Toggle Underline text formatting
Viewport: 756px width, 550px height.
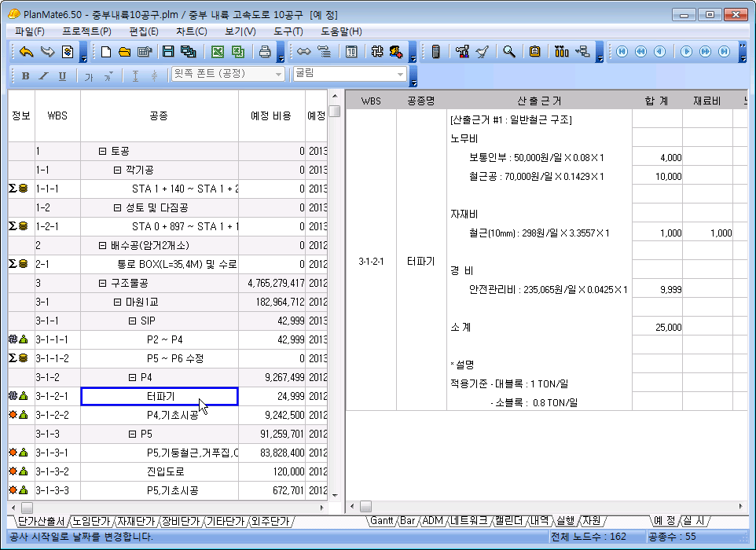click(62, 75)
